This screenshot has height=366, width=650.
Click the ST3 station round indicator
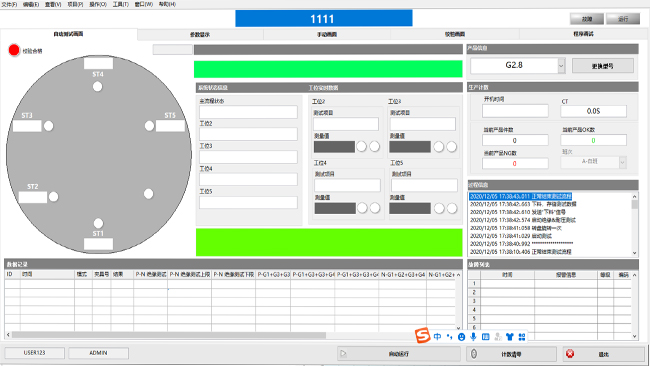click(x=49, y=126)
